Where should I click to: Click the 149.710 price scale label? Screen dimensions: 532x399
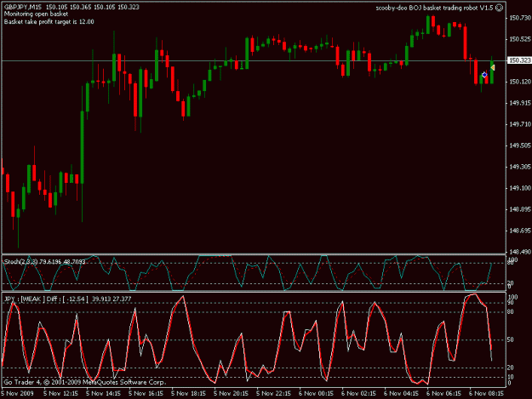(x=520, y=124)
